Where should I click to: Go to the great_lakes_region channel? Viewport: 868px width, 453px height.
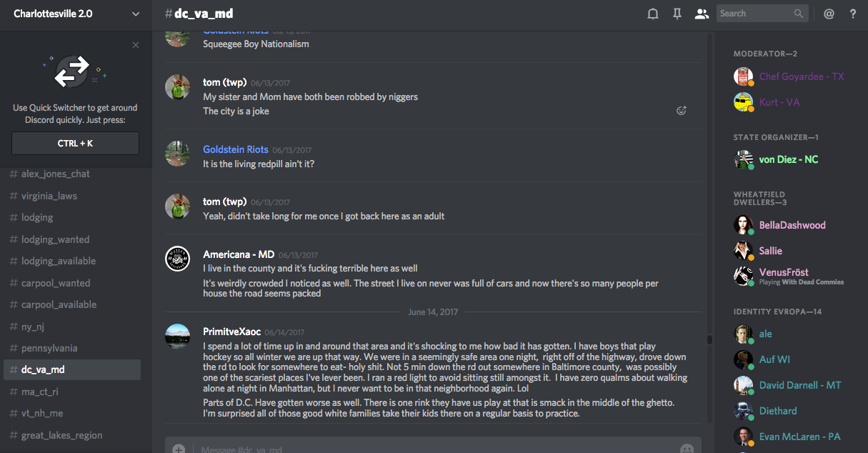pos(61,435)
